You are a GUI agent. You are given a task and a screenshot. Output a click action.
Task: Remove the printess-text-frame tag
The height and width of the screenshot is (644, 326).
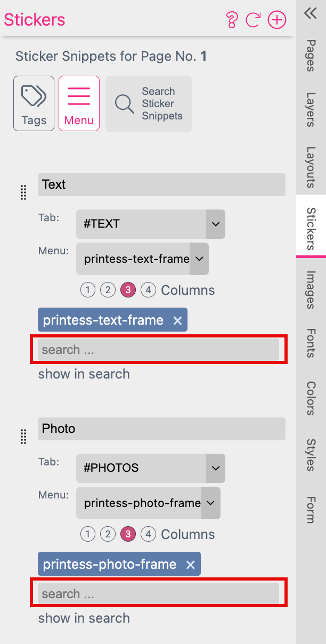pyautogui.click(x=177, y=320)
